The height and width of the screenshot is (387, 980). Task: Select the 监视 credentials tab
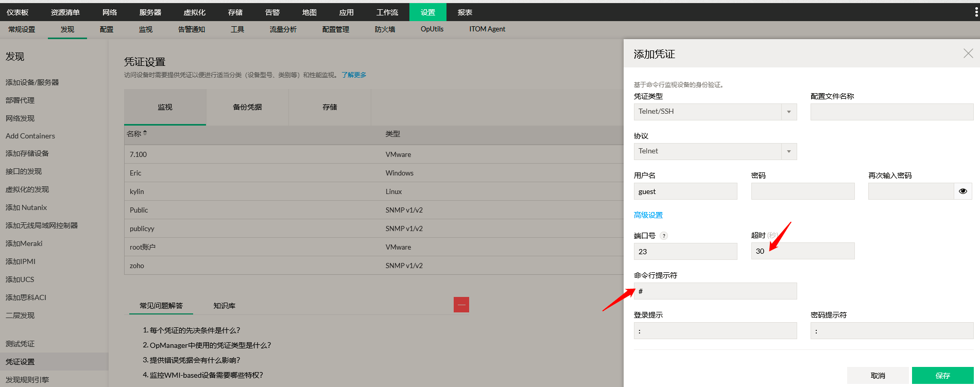(165, 107)
